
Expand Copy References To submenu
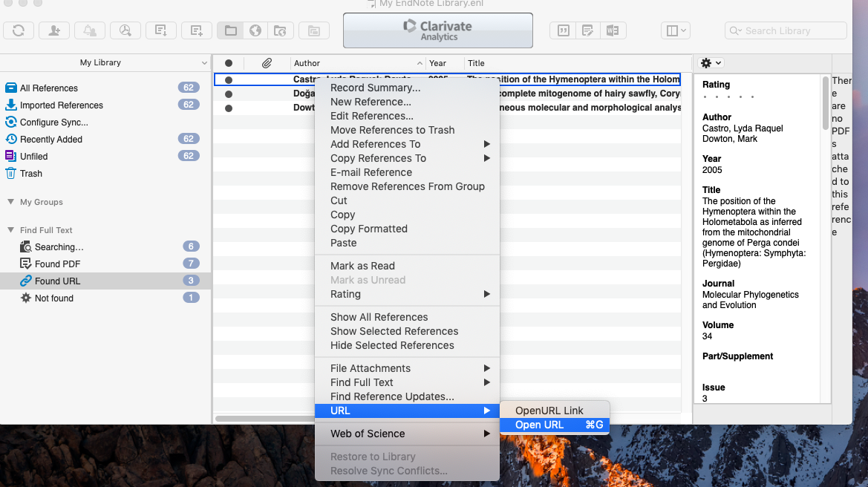407,158
